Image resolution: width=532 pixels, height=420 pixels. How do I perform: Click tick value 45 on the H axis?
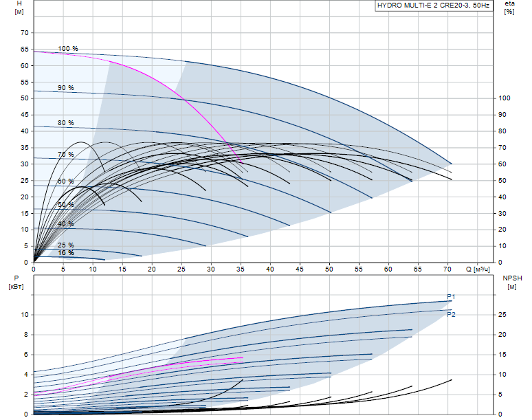(x=25, y=115)
